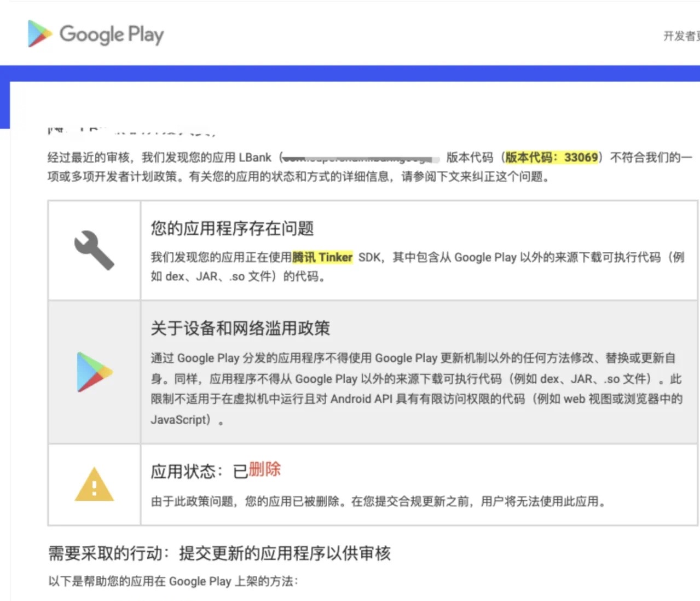This screenshot has height=601, width=700.
Task: Click the yellow warning triangle icon
Action: coord(94,484)
